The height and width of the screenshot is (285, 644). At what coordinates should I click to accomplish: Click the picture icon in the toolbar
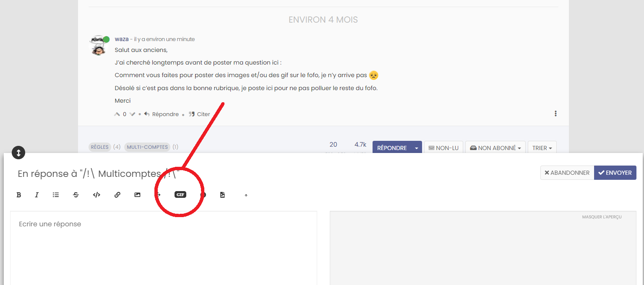click(137, 195)
